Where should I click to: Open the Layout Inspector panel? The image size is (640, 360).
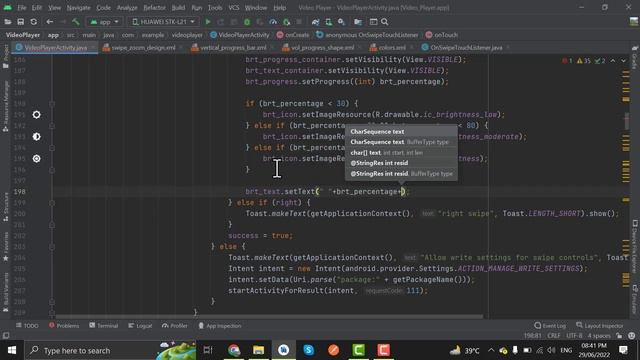(600, 326)
